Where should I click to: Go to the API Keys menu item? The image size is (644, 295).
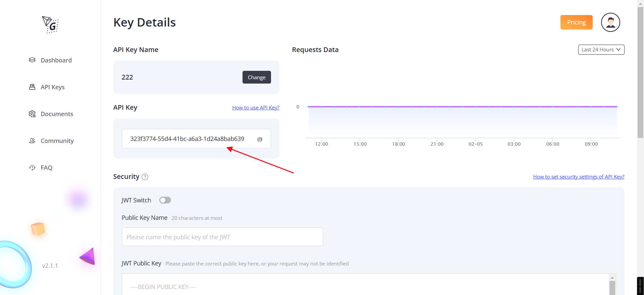tap(53, 87)
